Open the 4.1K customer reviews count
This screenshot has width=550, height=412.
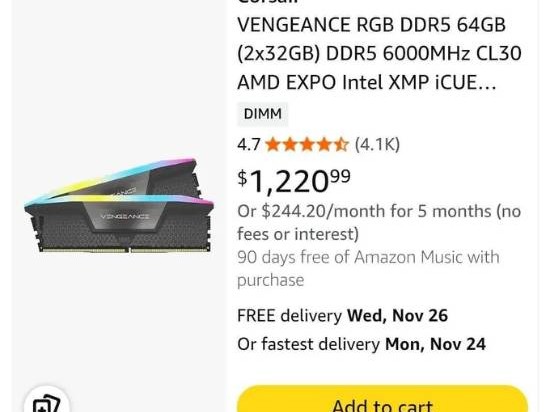[377, 144]
